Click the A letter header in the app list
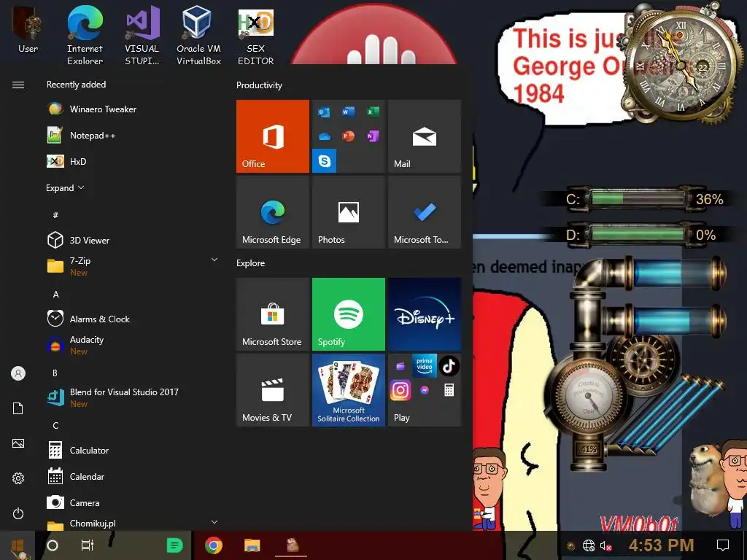The image size is (747, 560). click(55, 295)
